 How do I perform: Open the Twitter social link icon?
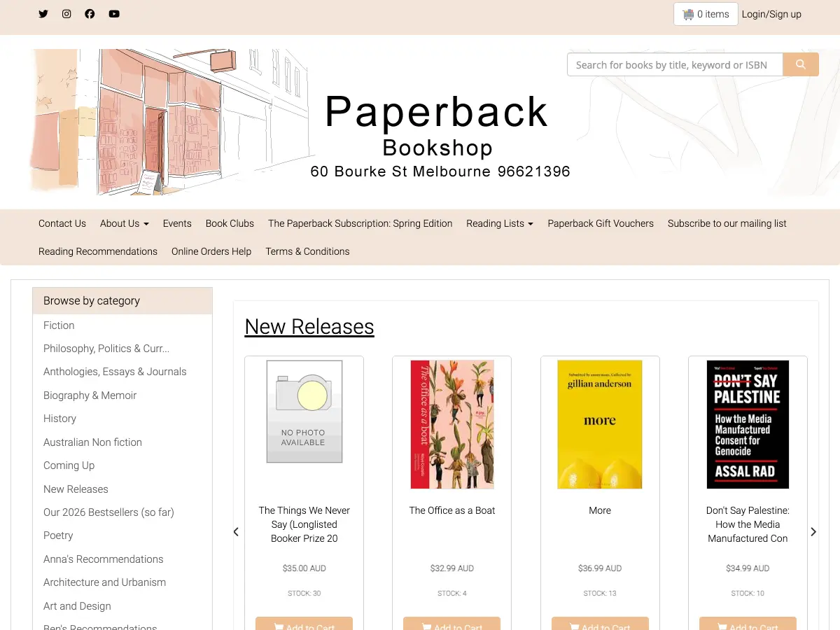click(x=43, y=14)
